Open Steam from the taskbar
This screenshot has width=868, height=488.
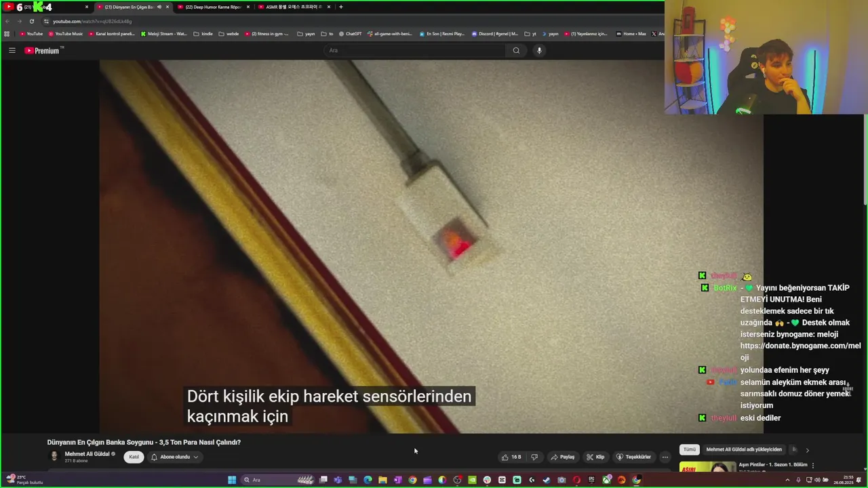pyautogui.click(x=547, y=480)
